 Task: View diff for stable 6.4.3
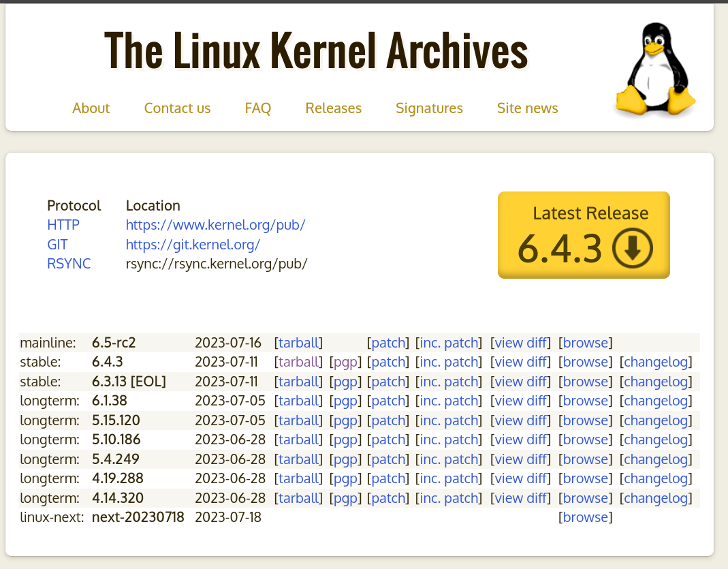520,362
